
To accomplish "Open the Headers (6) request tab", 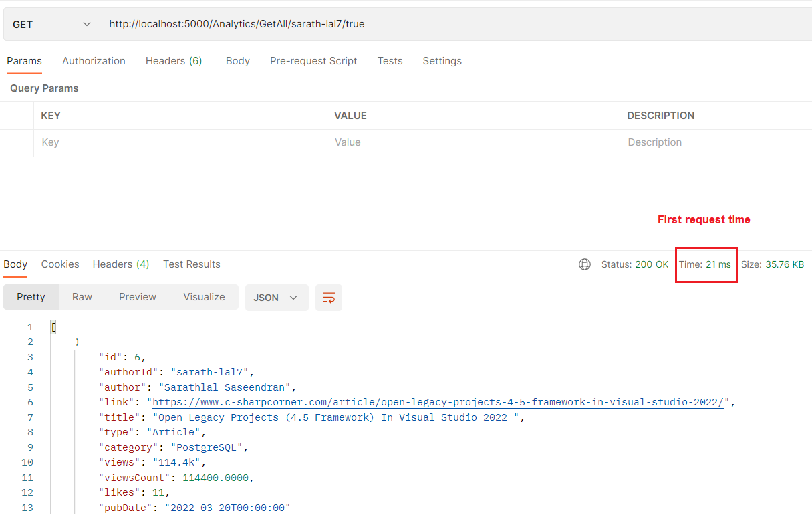I will tap(173, 60).
